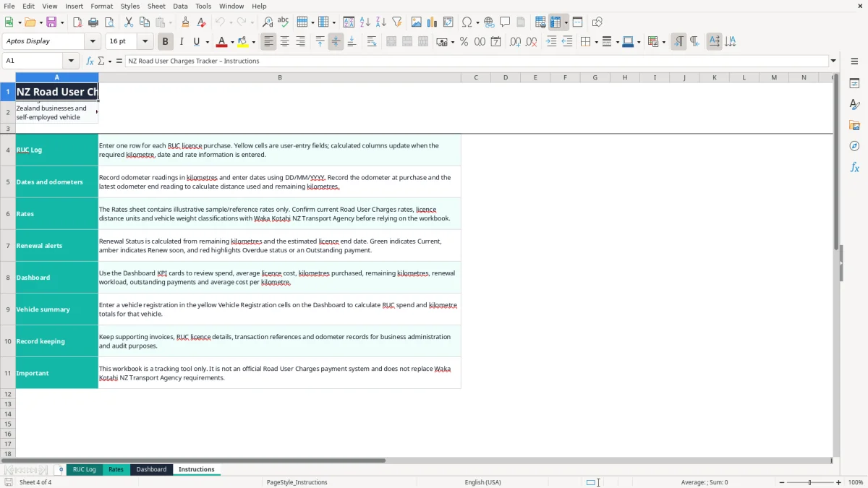Viewport: 868px width, 488px height.
Task: Open the Freeze Rows and Columns dropdown arrow
Action: pyautogui.click(x=566, y=22)
